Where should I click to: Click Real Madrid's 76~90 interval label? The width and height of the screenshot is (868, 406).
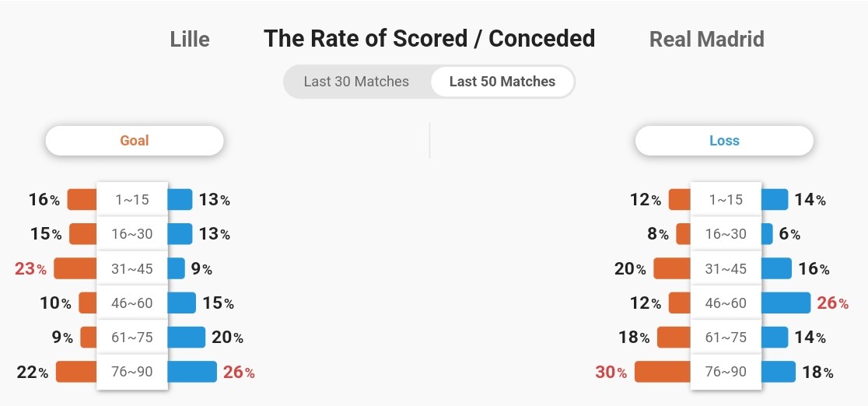[726, 372]
